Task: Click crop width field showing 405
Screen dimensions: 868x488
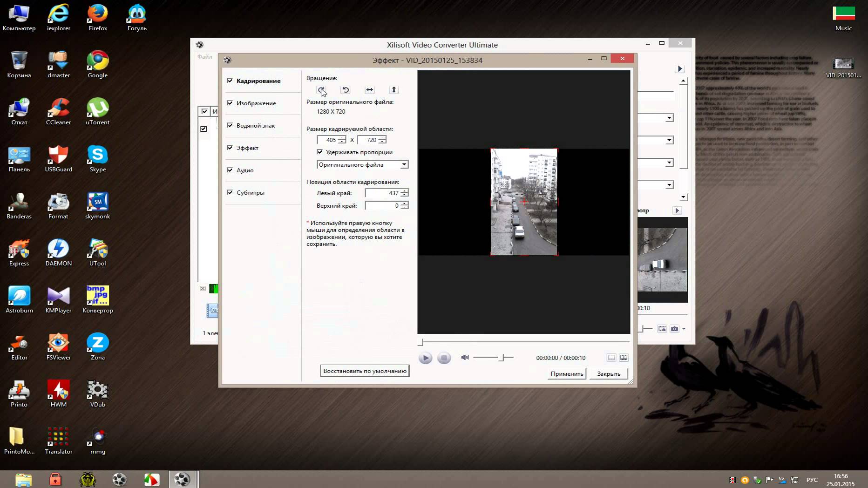Action: click(x=328, y=140)
